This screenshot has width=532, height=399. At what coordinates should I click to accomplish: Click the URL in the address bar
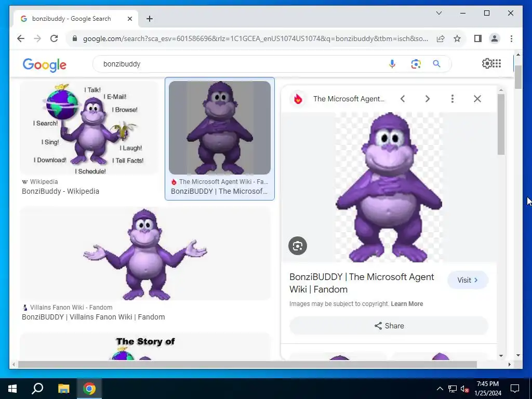[x=256, y=38]
